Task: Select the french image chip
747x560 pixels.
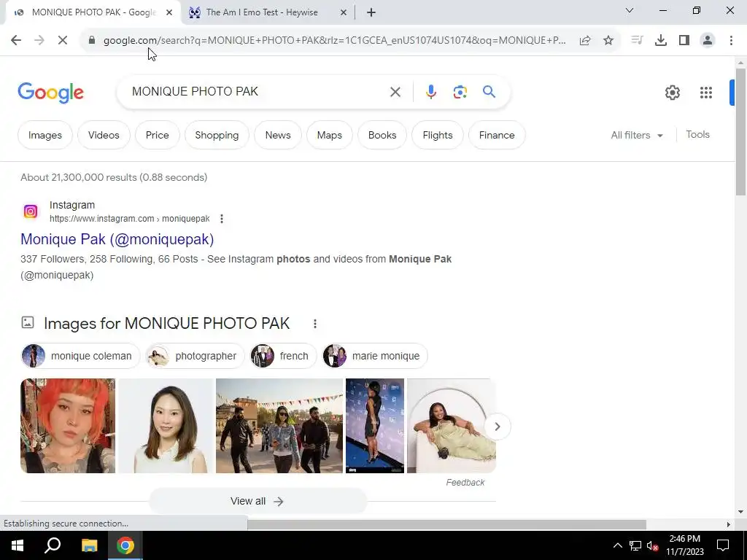Action: [x=284, y=356]
